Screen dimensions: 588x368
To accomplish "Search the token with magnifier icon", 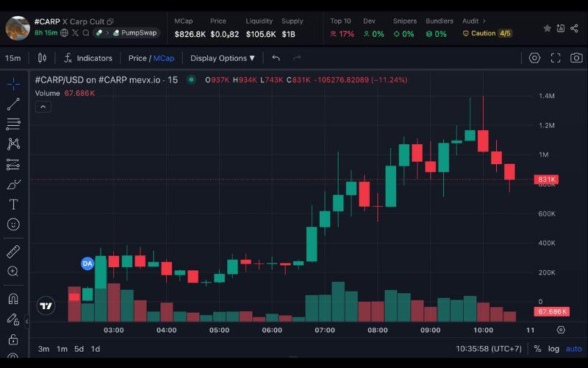I will [x=86, y=32].
